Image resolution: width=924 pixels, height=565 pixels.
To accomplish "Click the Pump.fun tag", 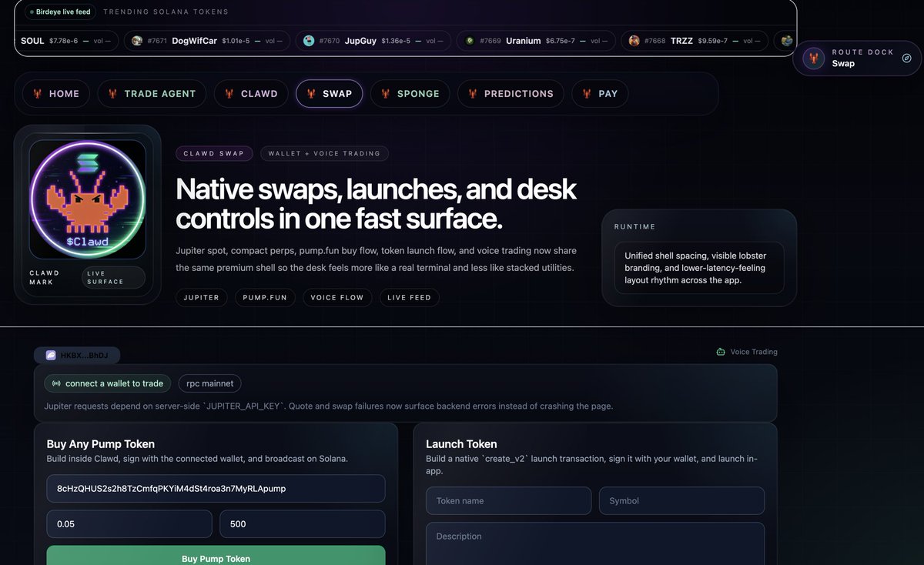I will pyautogui.click(x=265, y=297).
